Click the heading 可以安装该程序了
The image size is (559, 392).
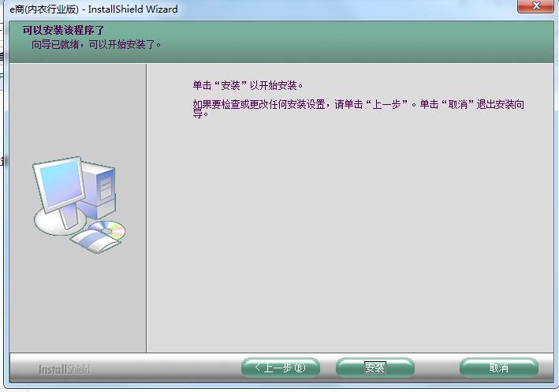(63, 30)
